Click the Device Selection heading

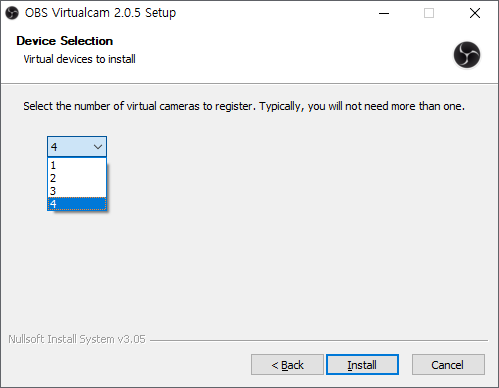65,41
